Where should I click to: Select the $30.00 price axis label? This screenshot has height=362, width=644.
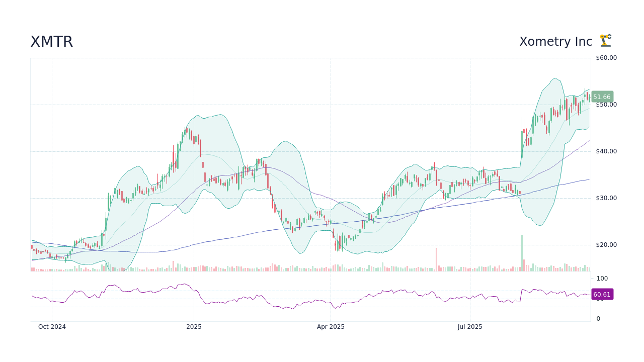(x=606, y=198)
